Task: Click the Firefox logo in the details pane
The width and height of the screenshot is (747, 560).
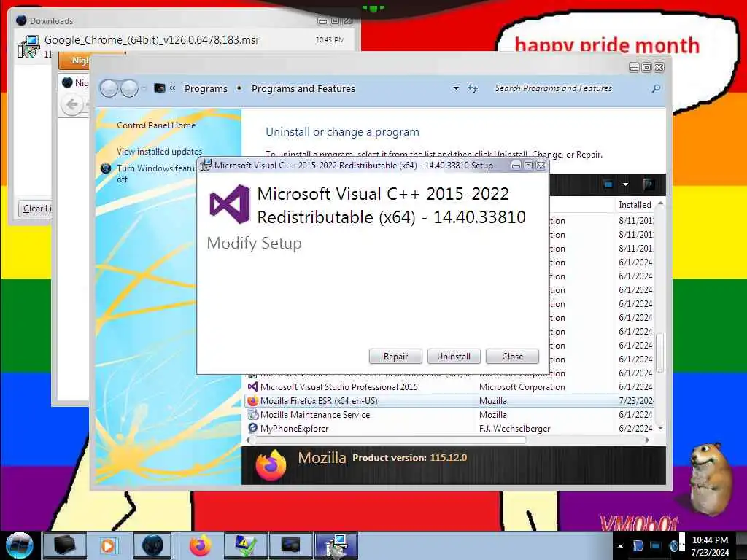Action: click(271, 465)
